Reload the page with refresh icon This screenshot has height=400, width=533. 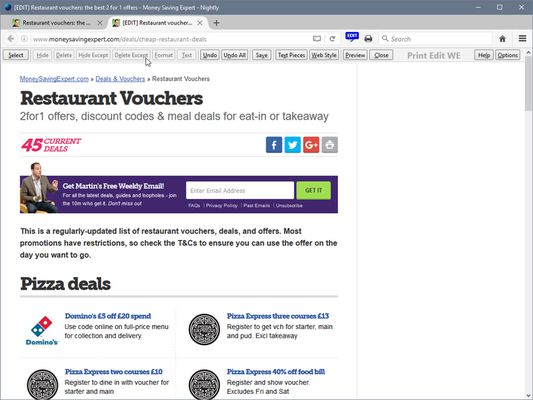click(332, 39)
